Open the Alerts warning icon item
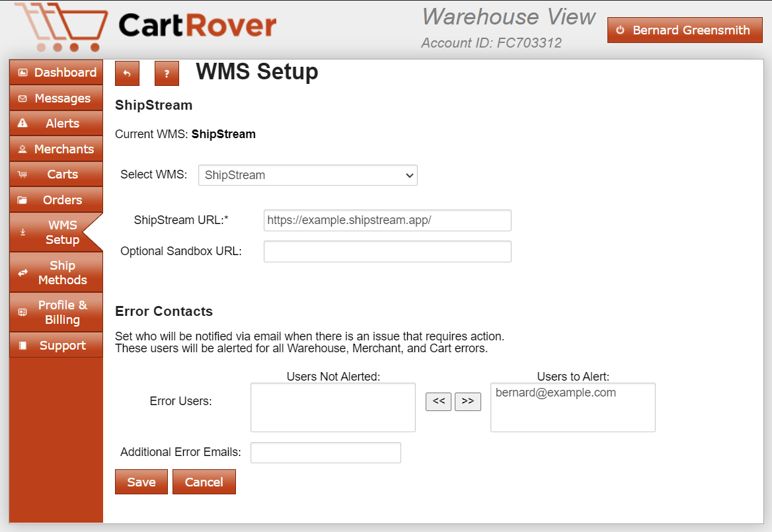Viewport: 772px width, 532px height. point(56,124)
